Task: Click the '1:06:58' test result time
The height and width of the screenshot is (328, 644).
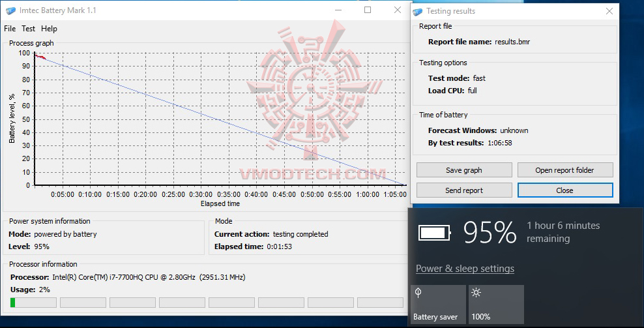Action: click(500, 143)
